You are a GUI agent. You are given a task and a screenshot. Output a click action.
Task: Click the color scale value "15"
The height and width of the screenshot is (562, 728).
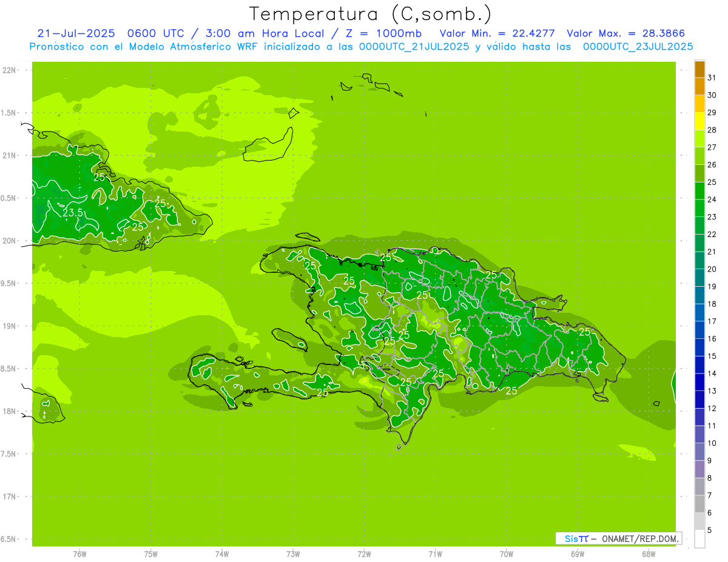[712, 356]
